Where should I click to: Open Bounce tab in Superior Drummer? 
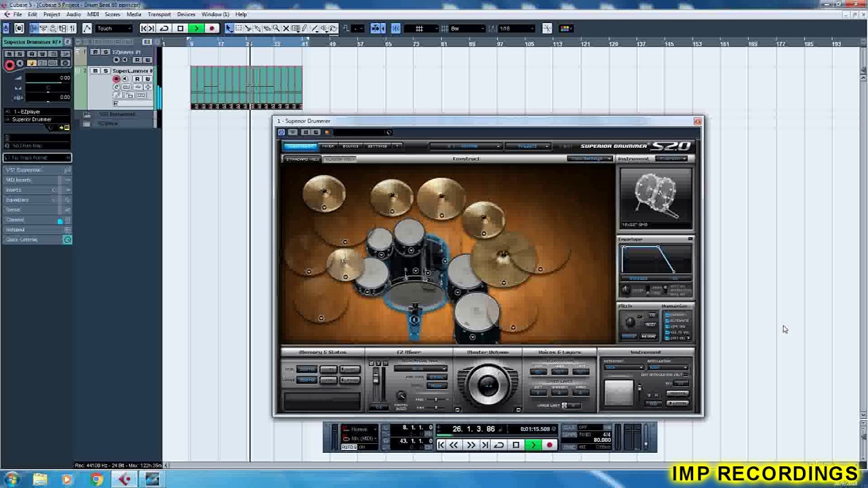pos(351,146)
